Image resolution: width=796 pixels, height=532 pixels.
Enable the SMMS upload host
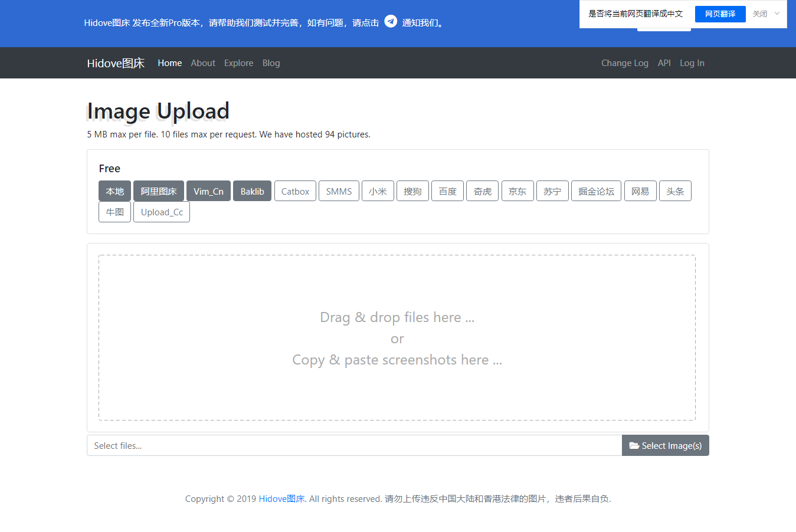tap(339, 191)
